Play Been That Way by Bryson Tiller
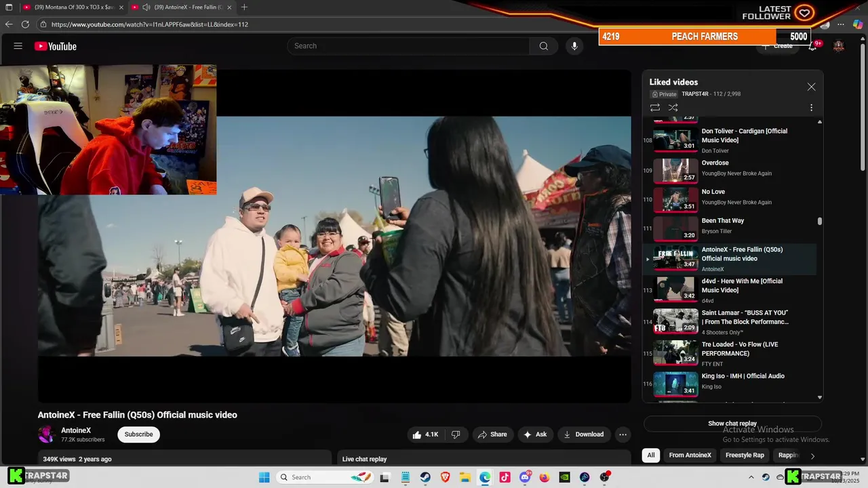 point(730,228)
